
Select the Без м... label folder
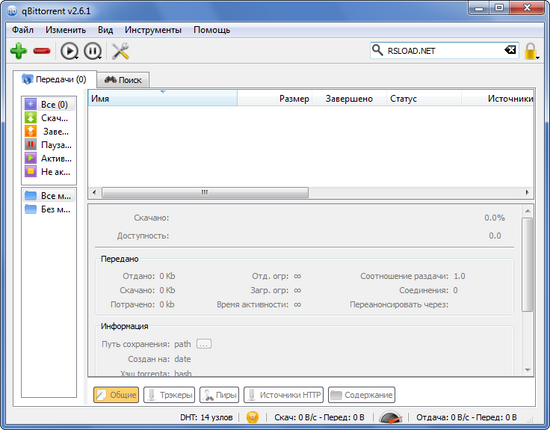[49, 209]
